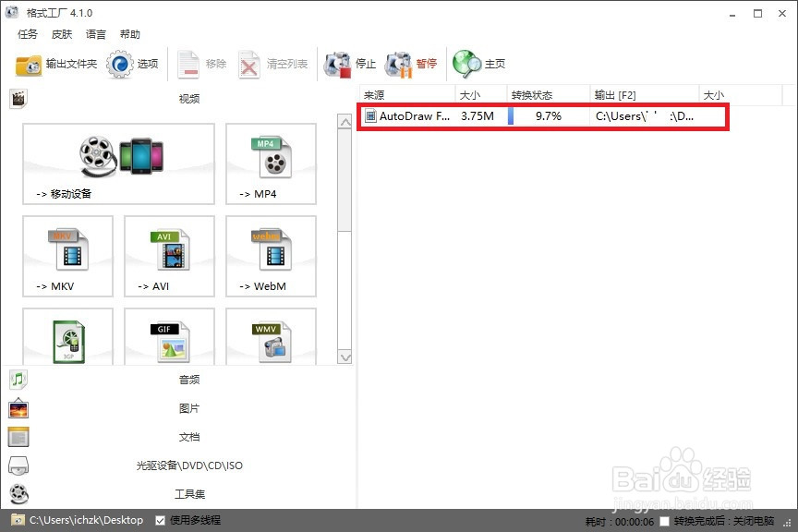
Task: Click the rightmost 大小 column header
Action: point(741,95)
